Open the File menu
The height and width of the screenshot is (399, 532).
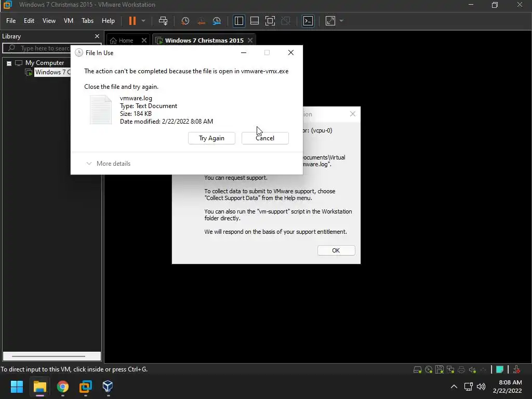[11, 21]
